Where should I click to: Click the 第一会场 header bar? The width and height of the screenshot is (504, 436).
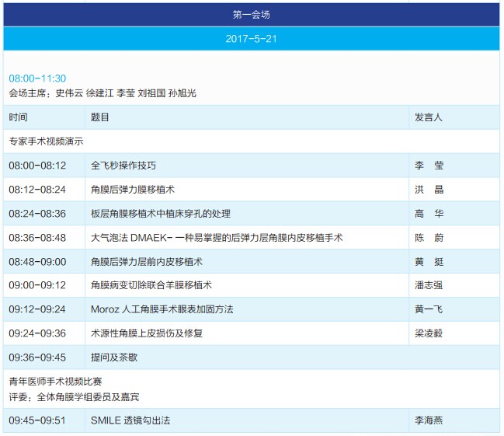252,15
